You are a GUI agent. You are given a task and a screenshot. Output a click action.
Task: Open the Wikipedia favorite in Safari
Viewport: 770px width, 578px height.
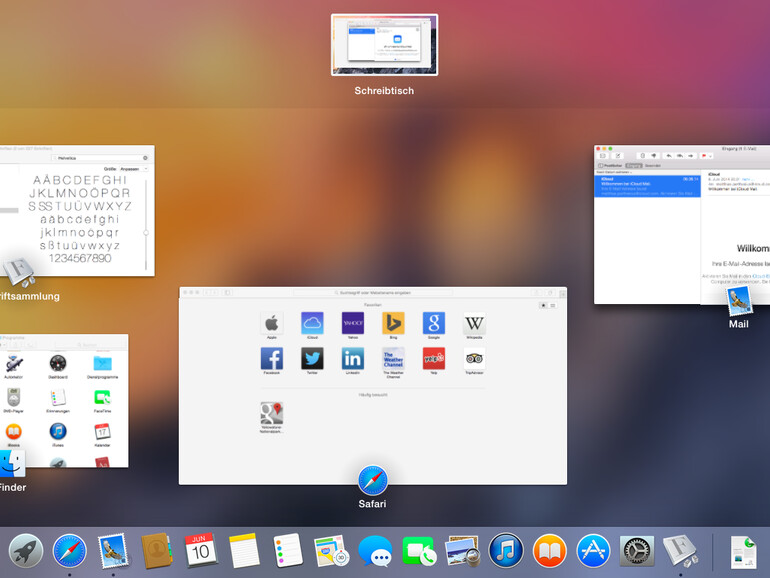click(x=474, y=324)
